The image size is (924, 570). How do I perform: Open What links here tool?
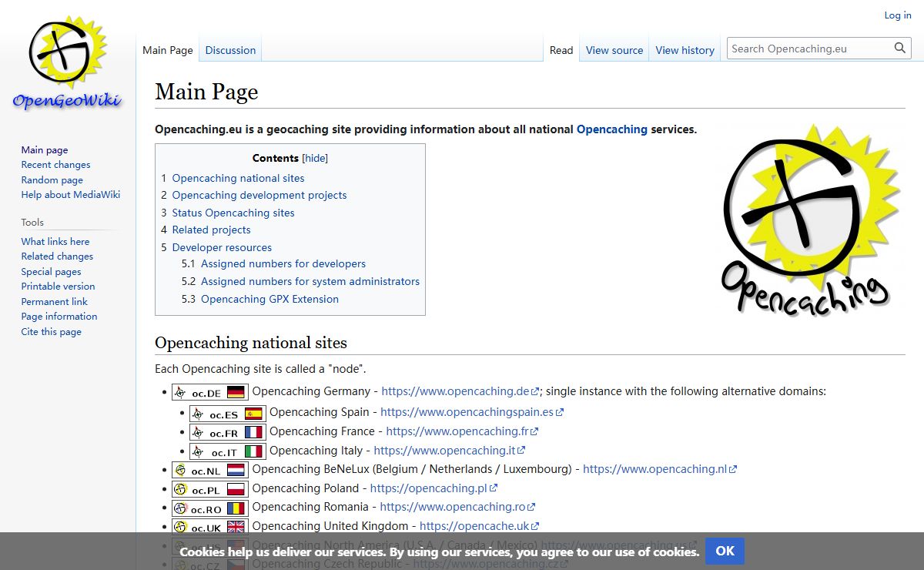pos(55,242)
